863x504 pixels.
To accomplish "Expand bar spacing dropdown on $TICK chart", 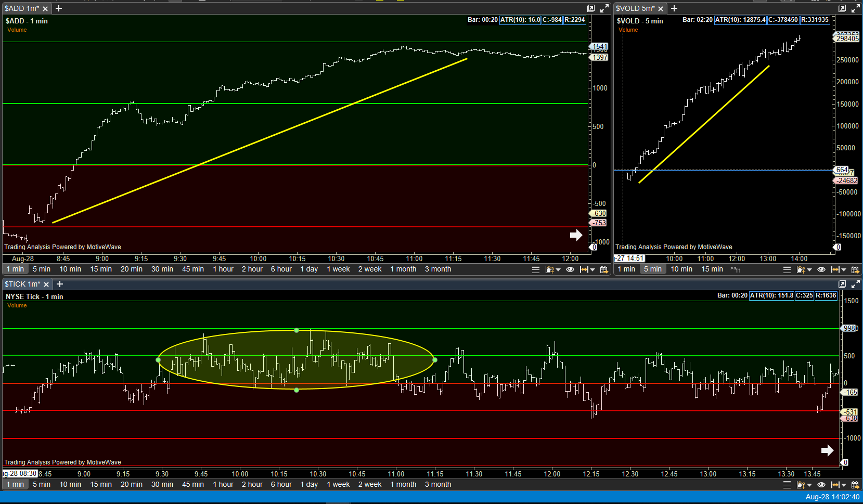I will click(x=844, y=485).
